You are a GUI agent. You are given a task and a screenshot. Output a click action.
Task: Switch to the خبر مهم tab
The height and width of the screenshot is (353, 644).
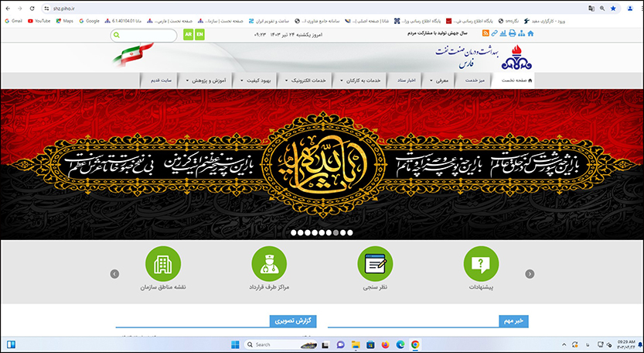513,321
